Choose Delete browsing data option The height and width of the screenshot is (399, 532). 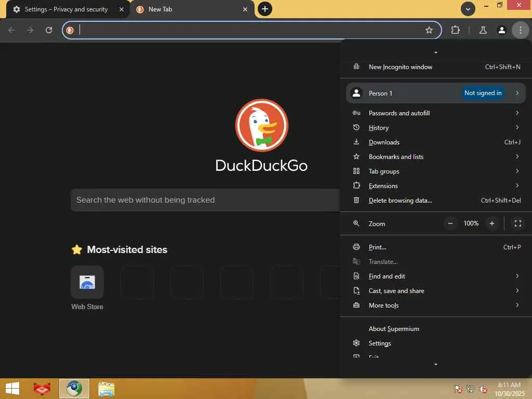tap(436, 201)
